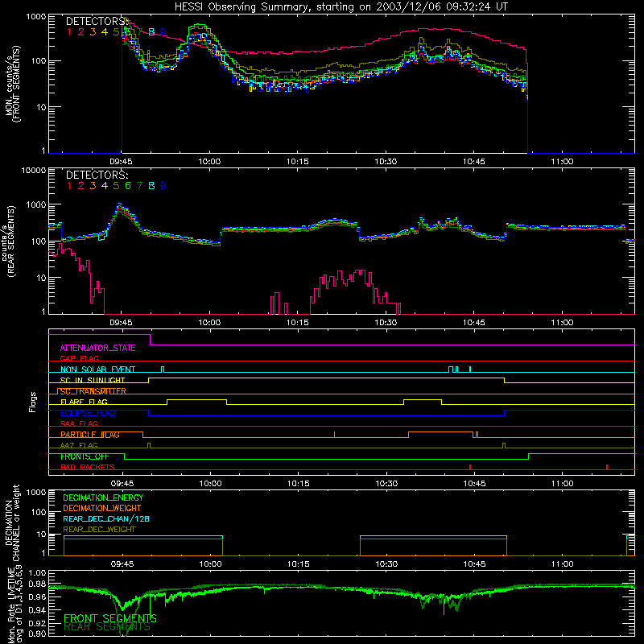Click the DECIMATION_WEIGHT legend entry

[102, 508]
